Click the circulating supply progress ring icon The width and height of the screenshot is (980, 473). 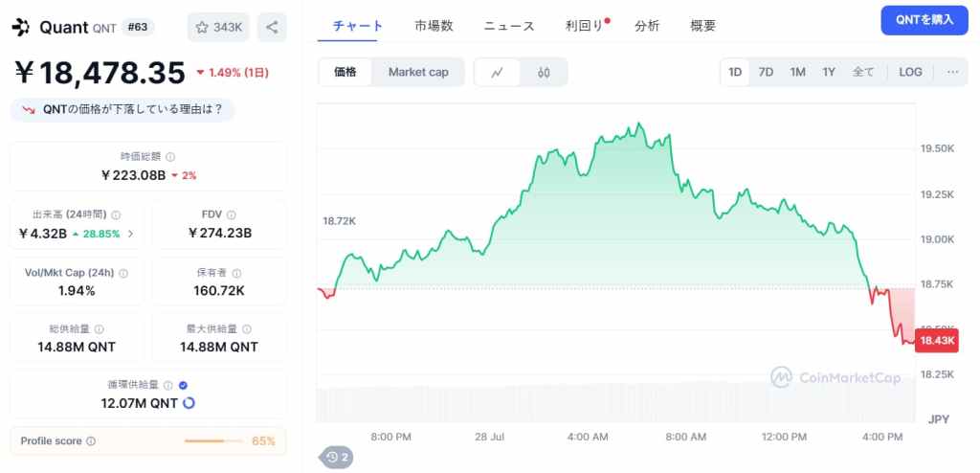point(189,403)
